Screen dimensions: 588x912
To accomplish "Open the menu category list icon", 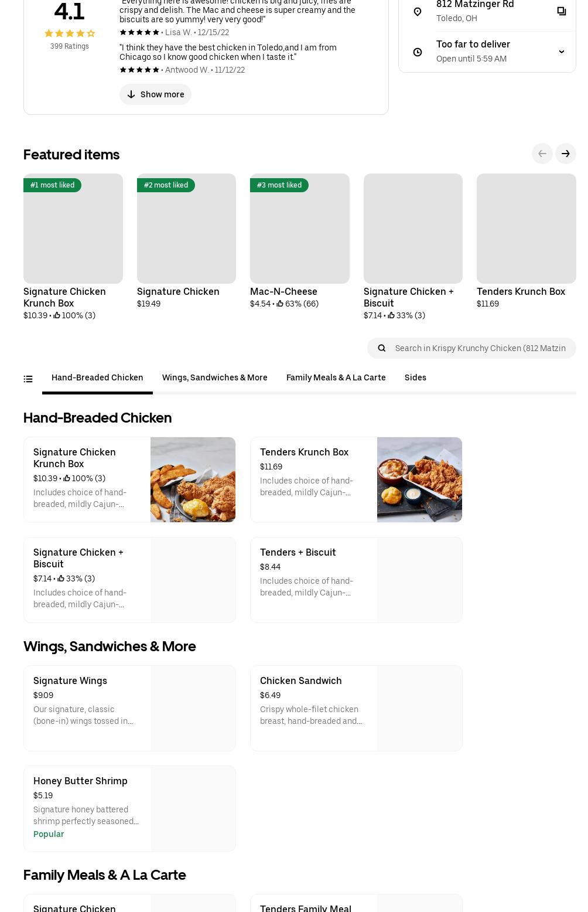I will (x=28, y=379).
